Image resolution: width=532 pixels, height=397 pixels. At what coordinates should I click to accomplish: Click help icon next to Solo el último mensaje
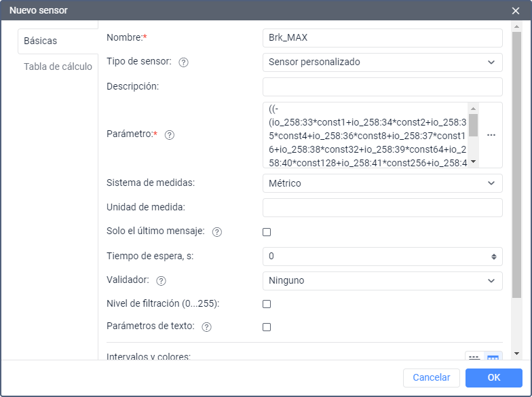tap(217, 232)
